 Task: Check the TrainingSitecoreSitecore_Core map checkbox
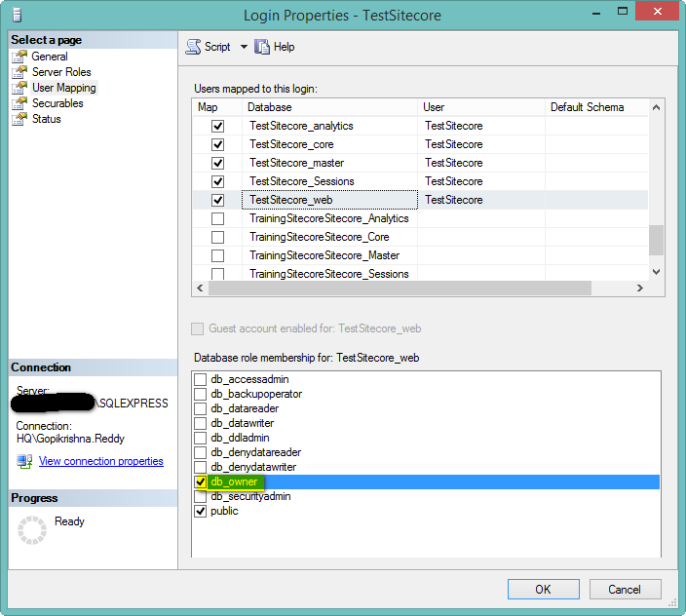(x=217, y=237)
